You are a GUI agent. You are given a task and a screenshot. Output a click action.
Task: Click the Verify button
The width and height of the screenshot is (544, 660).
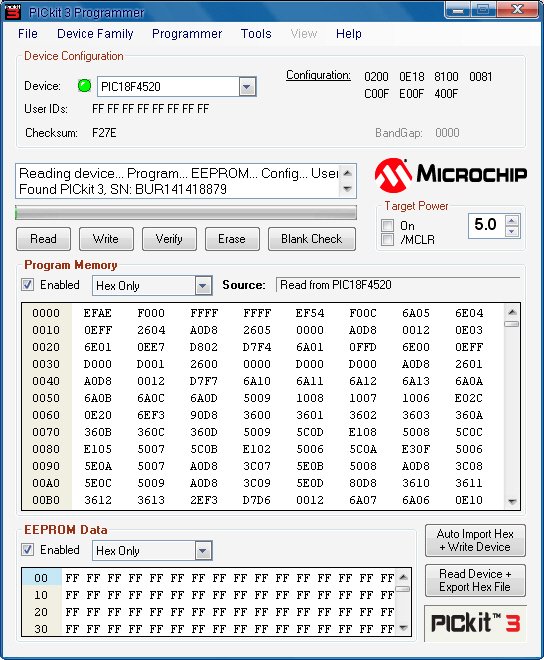tap(169, 239)
